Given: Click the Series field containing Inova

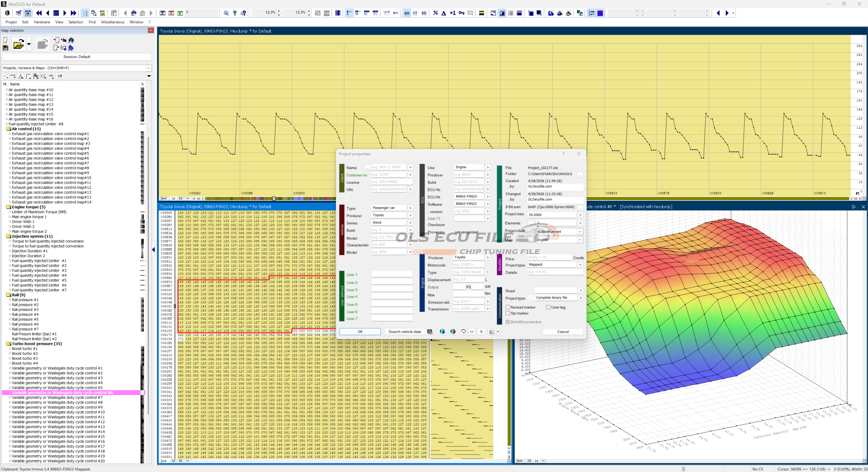Looking at the screenshot, I should 389,223.
